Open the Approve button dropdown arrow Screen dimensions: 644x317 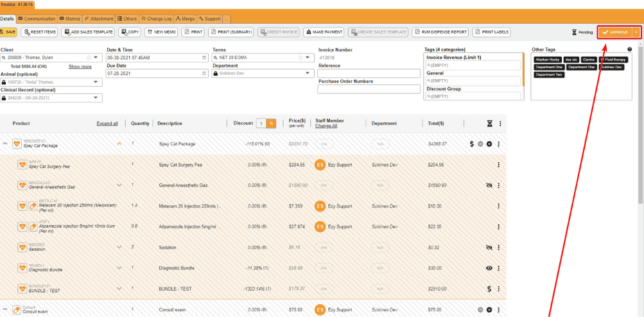636,33
